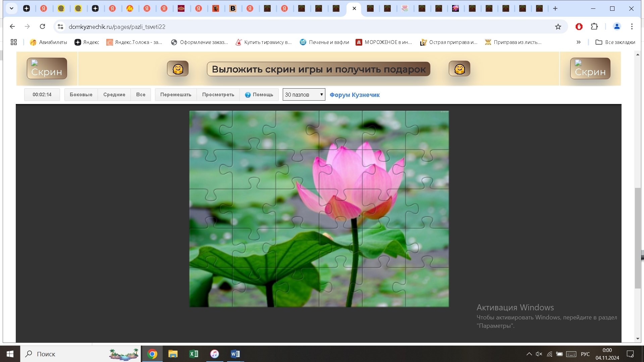Open Word from the taskbar
The image size is (644, 362).
pyautogui.click(x=235, y=354)
